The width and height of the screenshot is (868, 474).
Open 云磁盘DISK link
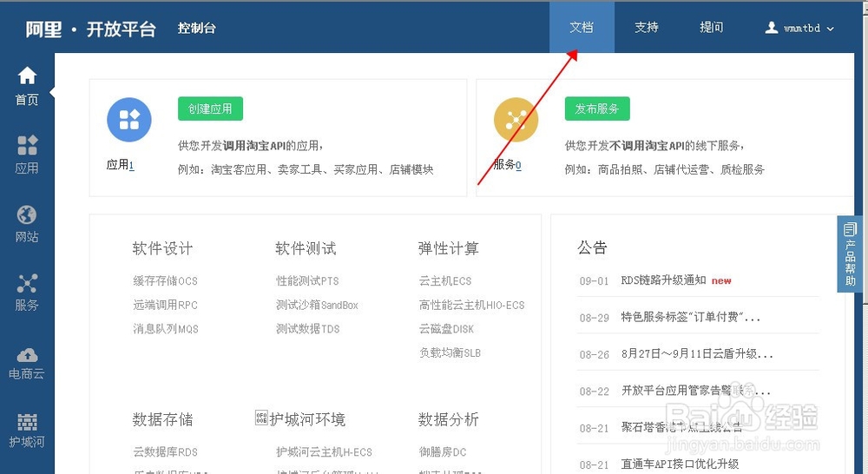446,329
